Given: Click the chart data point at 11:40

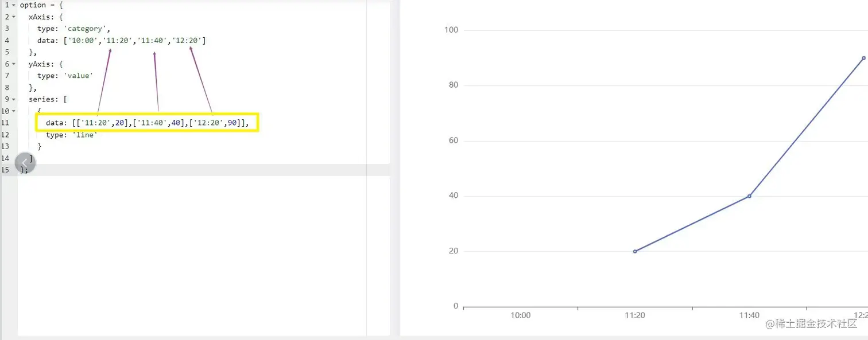Looking at the screenshot, I should tap(749, 196).
